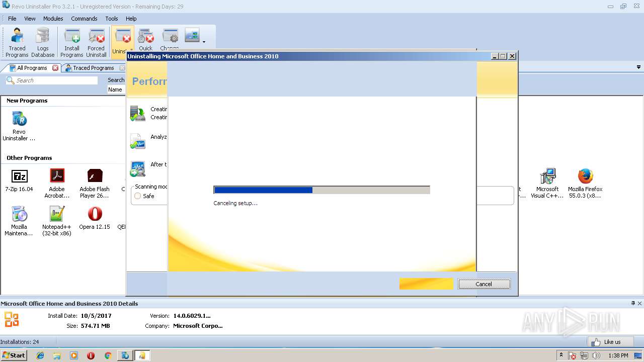This screenshot has height=362, width=644.
Task: Click the volume tray icon
Action: coord(596,355)
